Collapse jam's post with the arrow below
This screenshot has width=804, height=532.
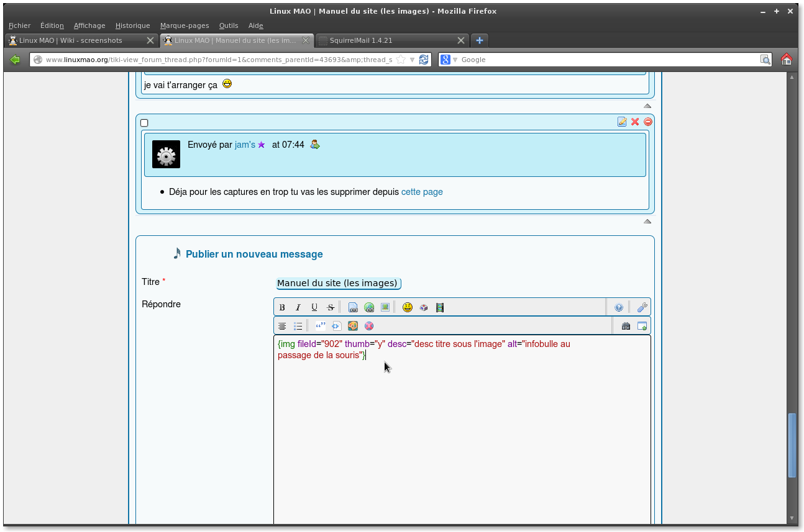[x=647, y=221]
